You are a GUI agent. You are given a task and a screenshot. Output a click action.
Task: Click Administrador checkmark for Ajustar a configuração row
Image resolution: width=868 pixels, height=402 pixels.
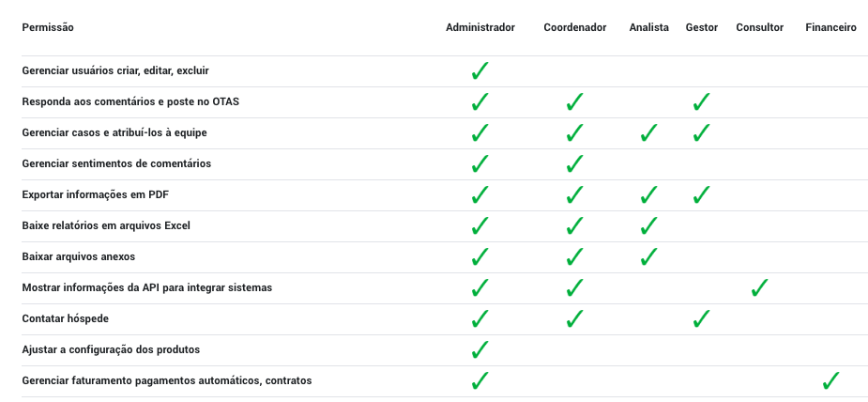[x=480, y=350]
